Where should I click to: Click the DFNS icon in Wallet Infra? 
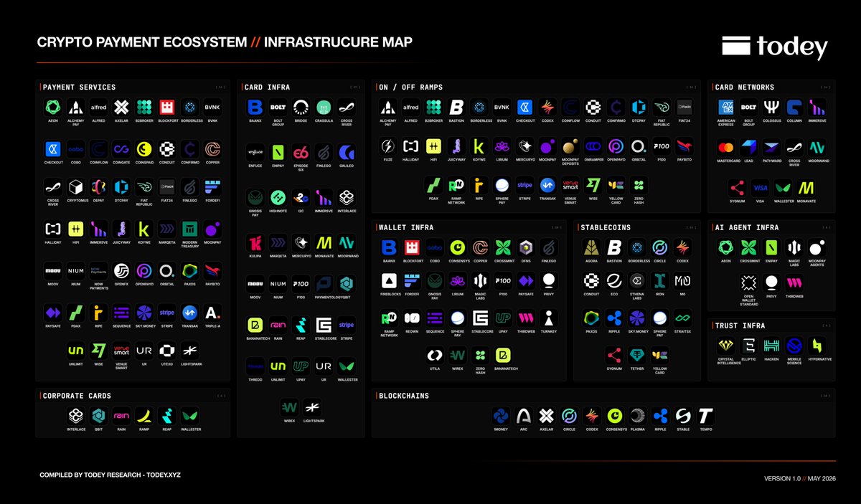(x=526, y=247)
